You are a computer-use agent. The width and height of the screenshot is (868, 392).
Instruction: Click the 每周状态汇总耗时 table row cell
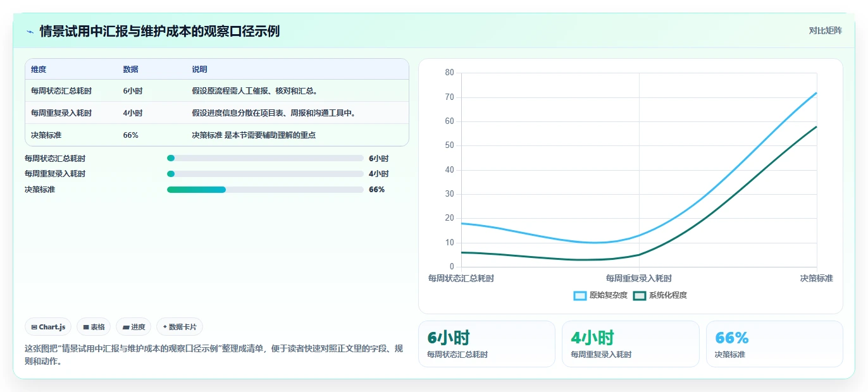click(x=61, y=91)
